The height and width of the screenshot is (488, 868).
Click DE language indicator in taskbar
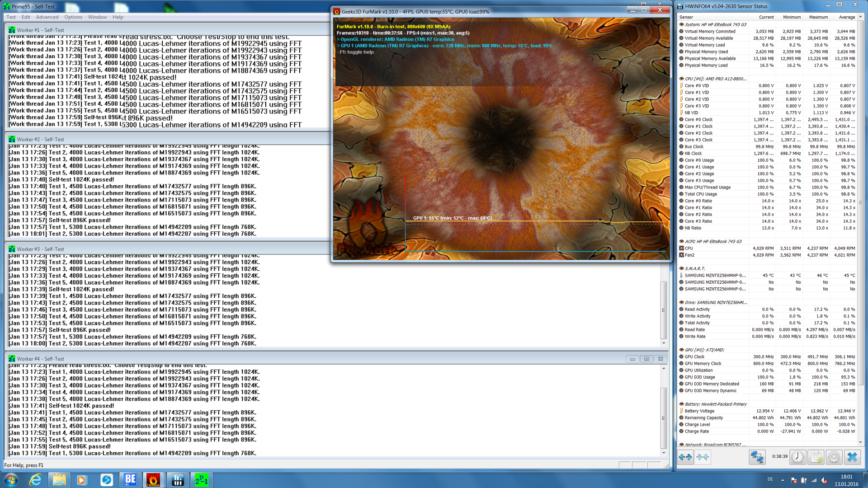pyautogui.click(x=770, y=479)
